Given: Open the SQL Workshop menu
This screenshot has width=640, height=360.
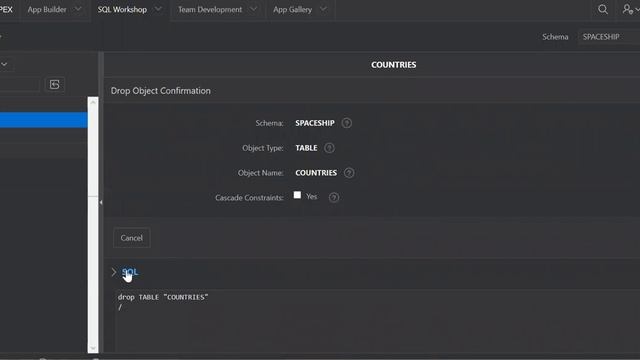Looking at the screenshot, I should tap(122, 9).
